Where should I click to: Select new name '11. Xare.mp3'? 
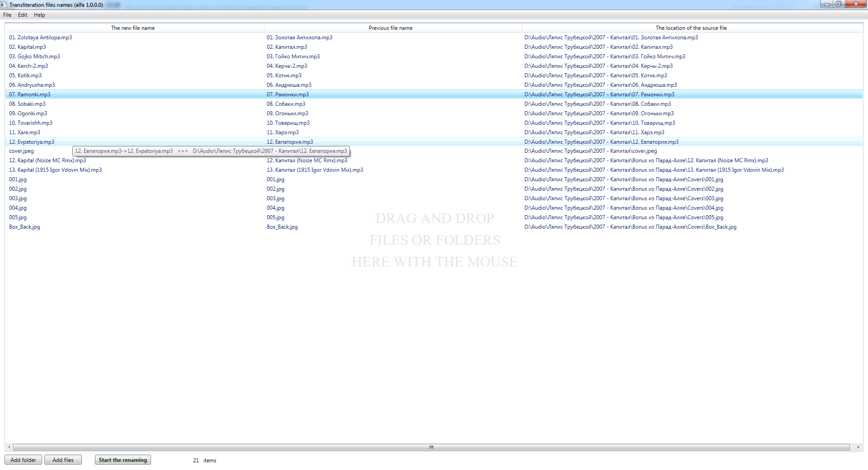click(24, 132)
